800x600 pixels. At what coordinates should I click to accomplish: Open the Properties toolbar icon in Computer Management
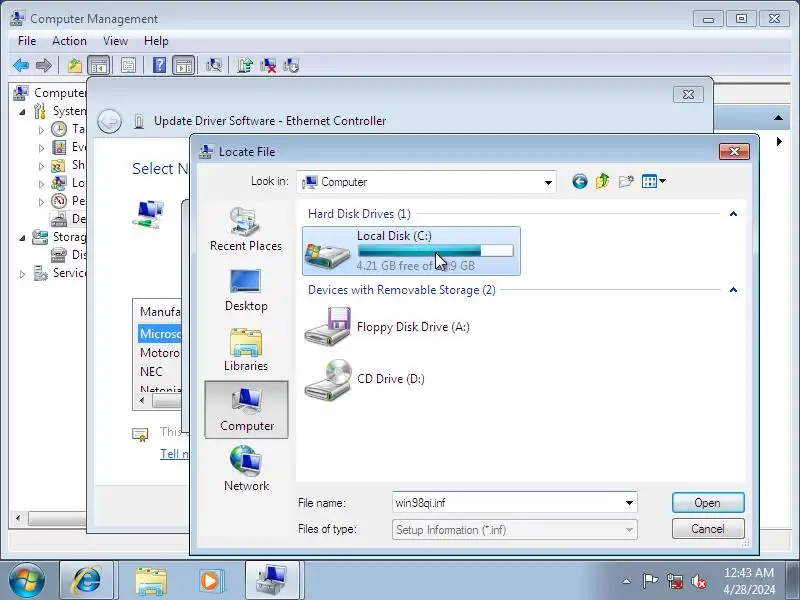[128, 65]
